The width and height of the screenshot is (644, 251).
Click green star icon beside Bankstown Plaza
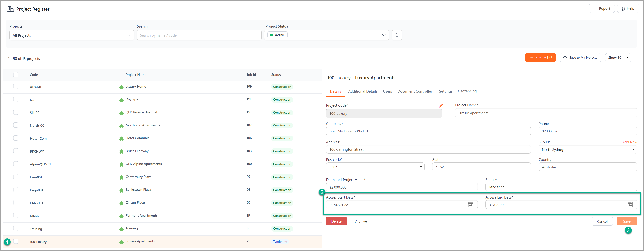[121, 190]
